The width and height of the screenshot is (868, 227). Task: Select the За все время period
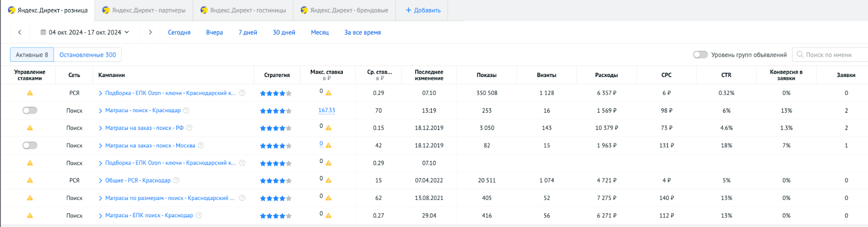click(x=362, y=33)
